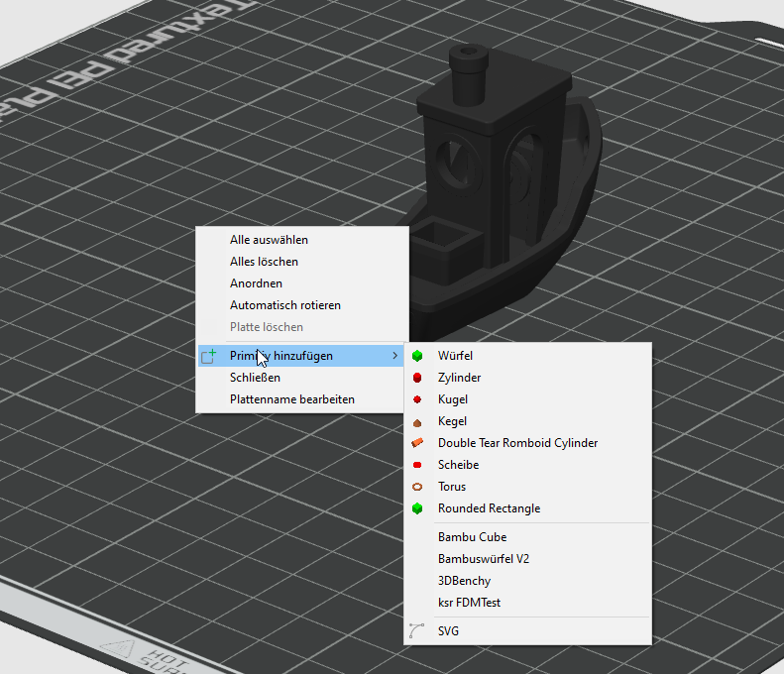The width and height of the screenshot is (784, 674).
Task: Click the add-primitive icon in context menu
Action: click(x=208, y=356)
